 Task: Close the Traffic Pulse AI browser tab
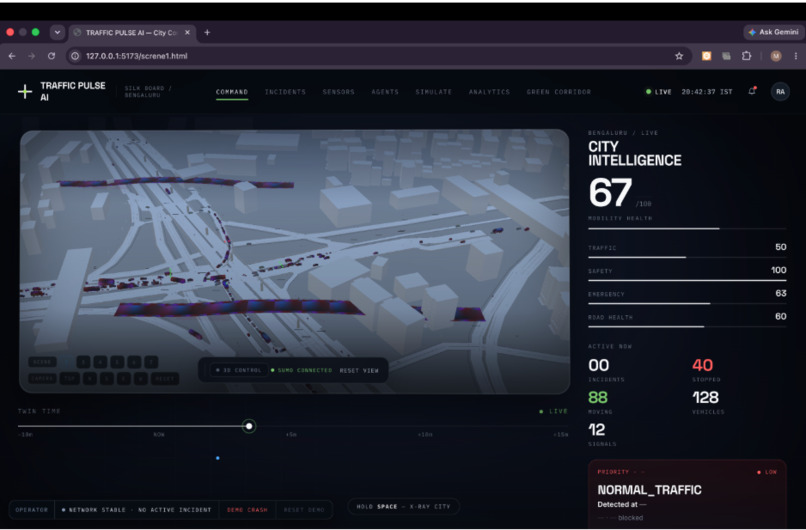[x=187, y=32]
